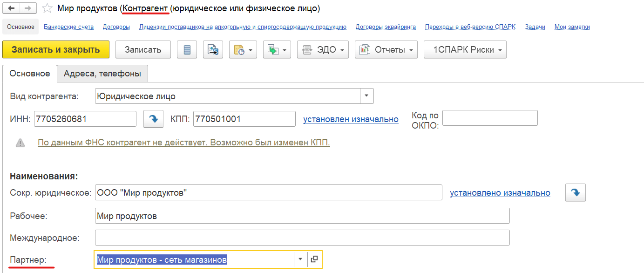The image size is (644, 273).
Task: Expand the Партнер field dropdown arrow
Action: [x=300, y=259]
